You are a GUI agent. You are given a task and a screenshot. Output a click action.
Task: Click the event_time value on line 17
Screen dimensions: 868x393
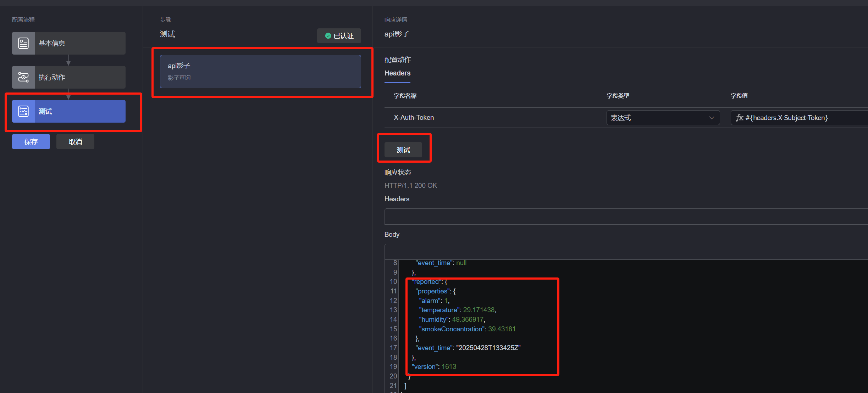488,348
